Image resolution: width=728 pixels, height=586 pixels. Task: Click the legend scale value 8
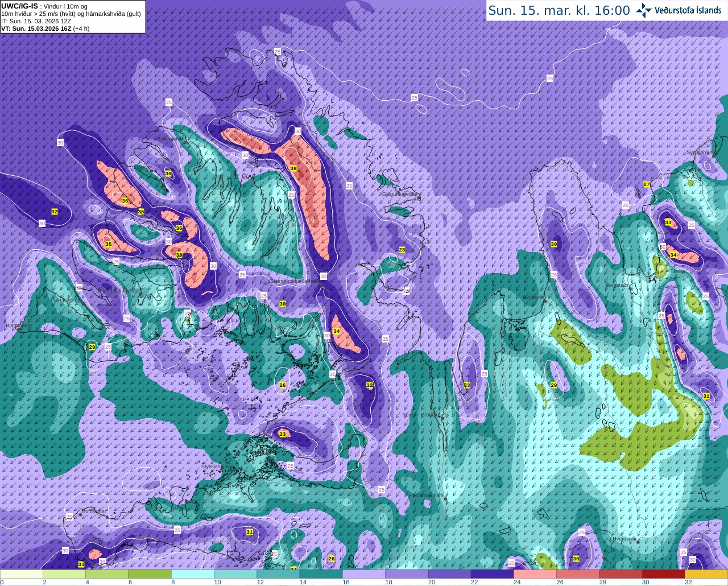172,582
